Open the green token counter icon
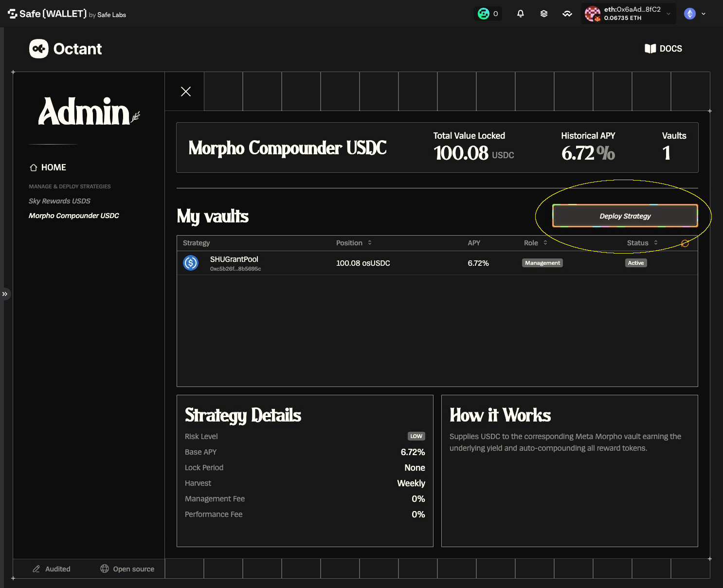This screenshot has height=588, width=723. coord(483,14)
